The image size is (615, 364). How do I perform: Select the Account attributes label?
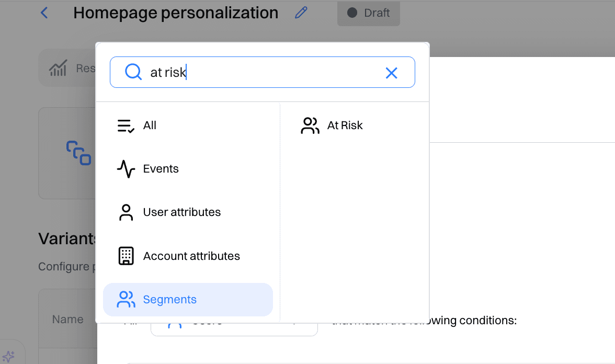click(191, 256)
